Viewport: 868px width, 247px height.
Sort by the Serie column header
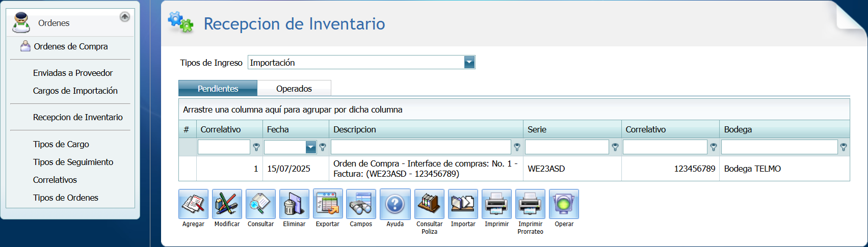click(x=572, y=129)
